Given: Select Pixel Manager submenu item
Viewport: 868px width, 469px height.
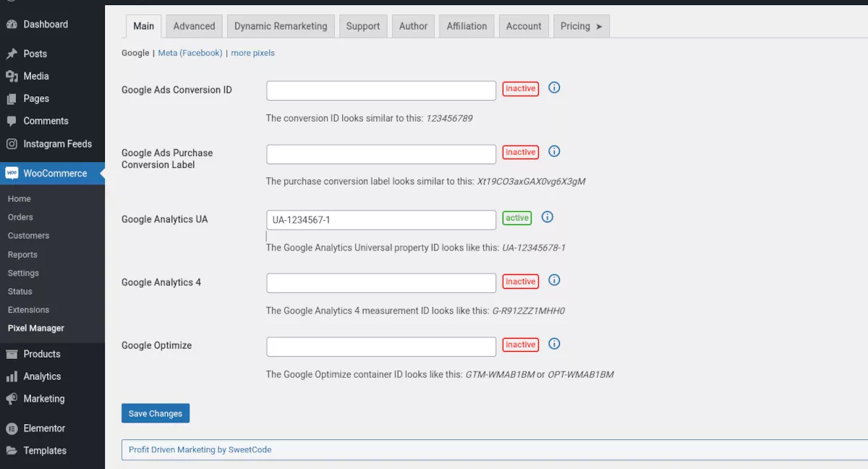Looking at the screenshot, I should tap(36, 329).
